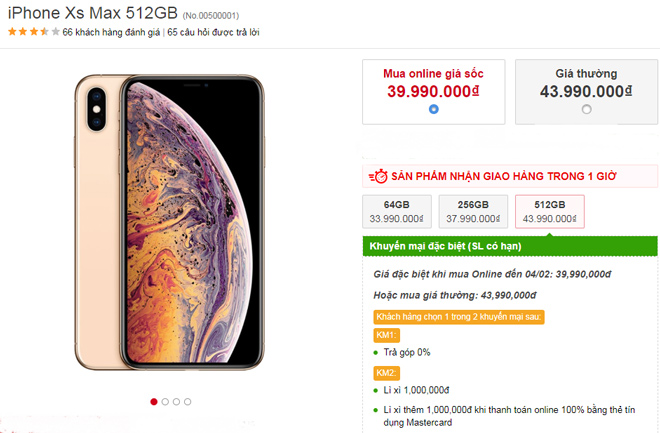This screenshot has width=660, height=433.
Task: Click the green "Khuyến mại đặc biệt" header
Action: pos(510,246)
